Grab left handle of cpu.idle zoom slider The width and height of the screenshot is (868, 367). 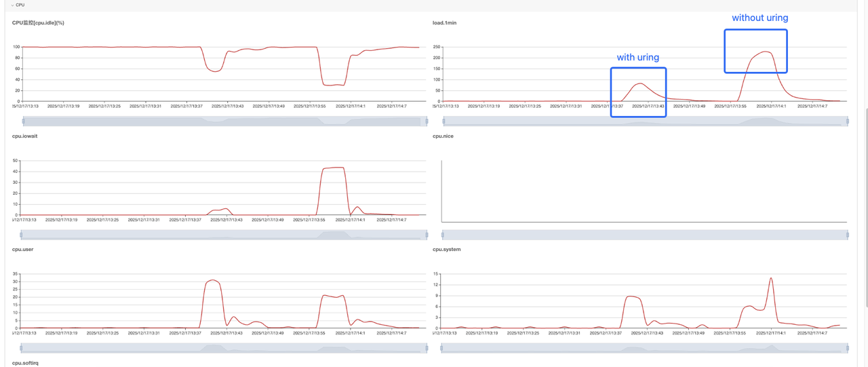(23, 121)
